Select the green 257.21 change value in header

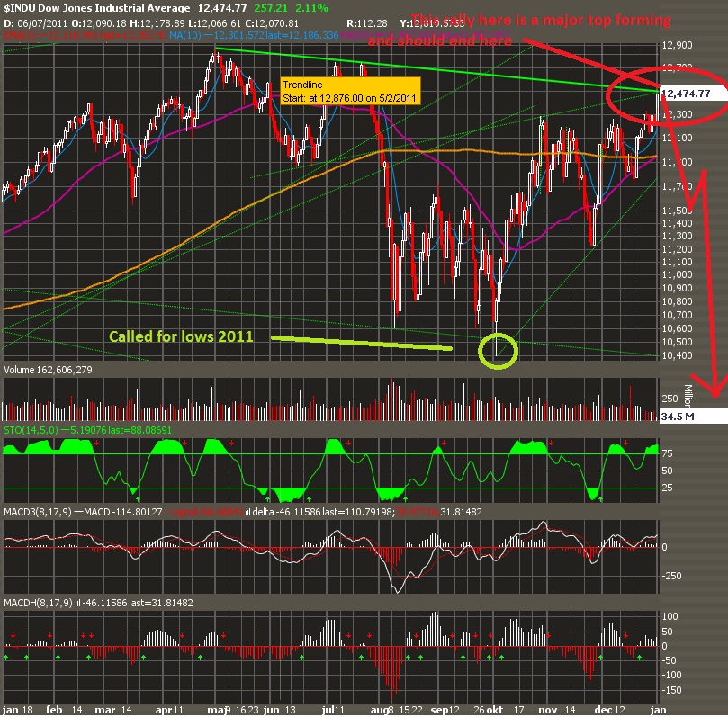coord(271,8)
